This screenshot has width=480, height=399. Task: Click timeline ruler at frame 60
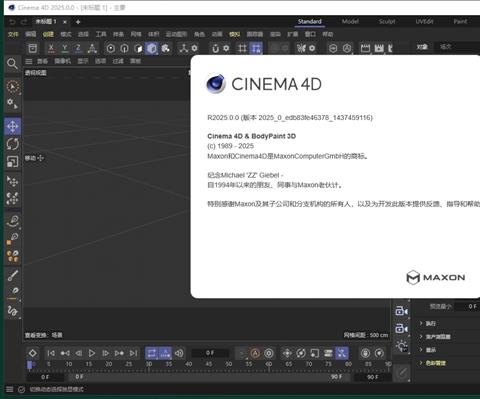coord(269,365)
